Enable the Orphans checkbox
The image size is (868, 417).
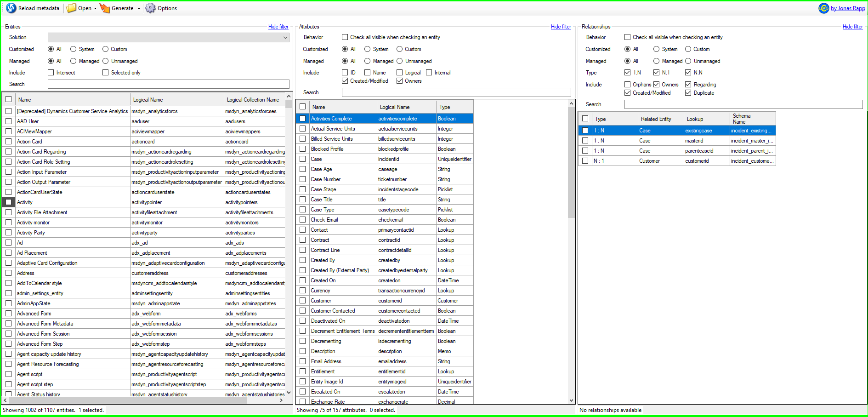(628, 85)
